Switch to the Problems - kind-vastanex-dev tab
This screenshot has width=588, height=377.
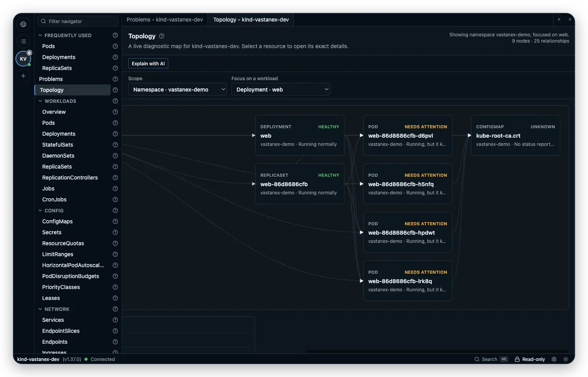click(x=165, y=20)
